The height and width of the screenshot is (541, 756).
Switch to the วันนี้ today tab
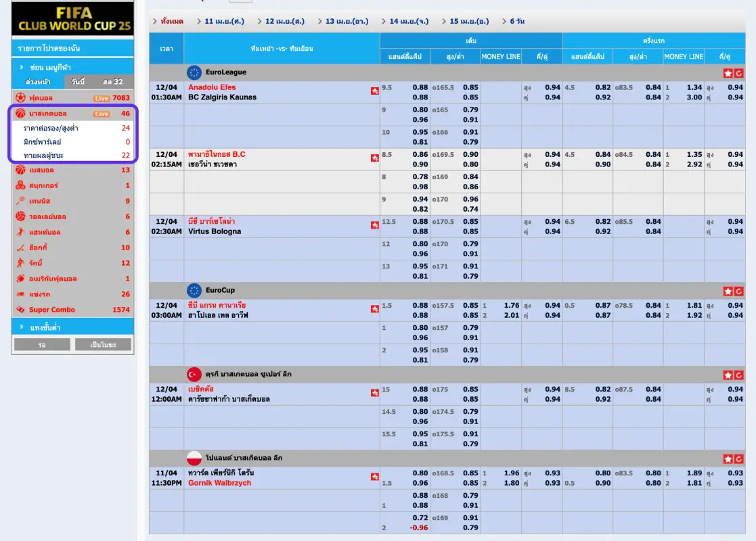(79, 82)
